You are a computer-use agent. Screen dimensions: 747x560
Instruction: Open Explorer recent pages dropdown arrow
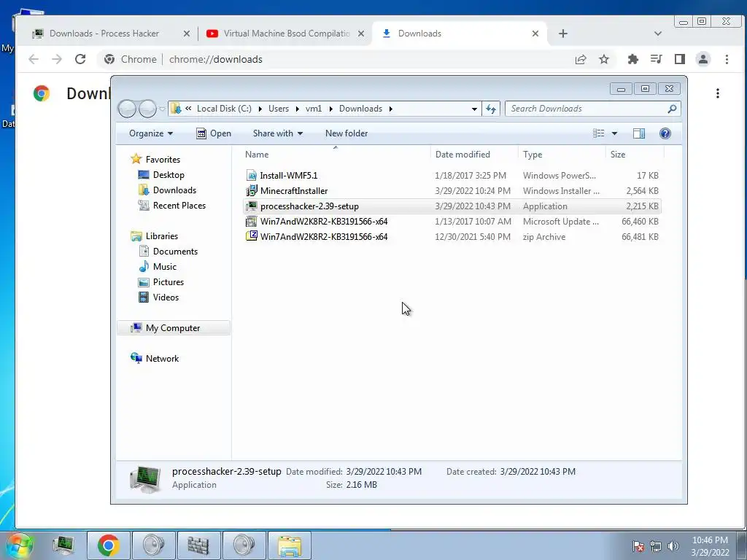tap(162, 109)
